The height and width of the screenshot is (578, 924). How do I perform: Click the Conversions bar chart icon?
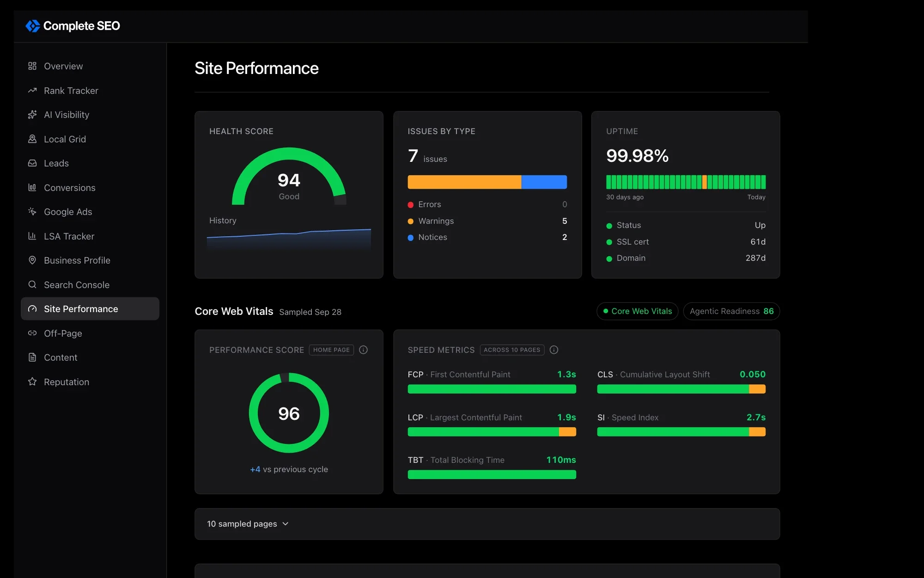[x=32, y=188]
